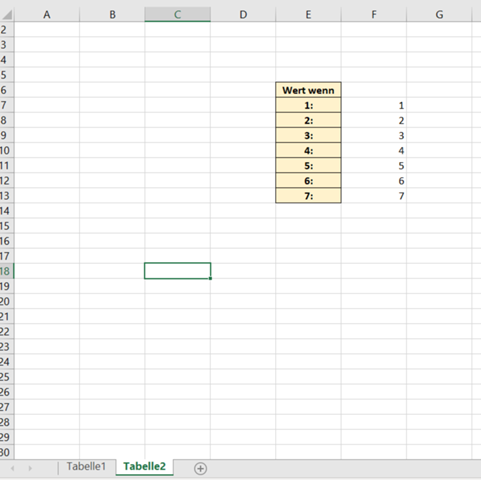Select column A header
This screenshot has height=480, width=481.
click(x=47, y=14)
